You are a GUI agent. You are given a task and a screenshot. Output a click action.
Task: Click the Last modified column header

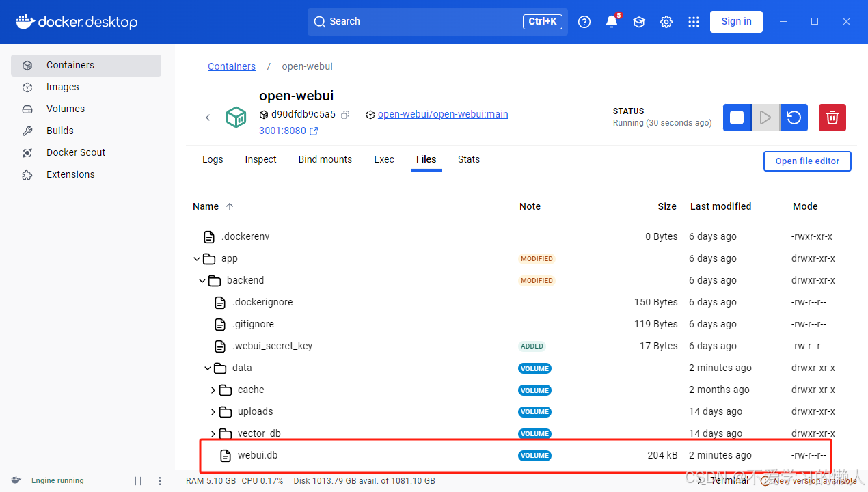[720, 206]
